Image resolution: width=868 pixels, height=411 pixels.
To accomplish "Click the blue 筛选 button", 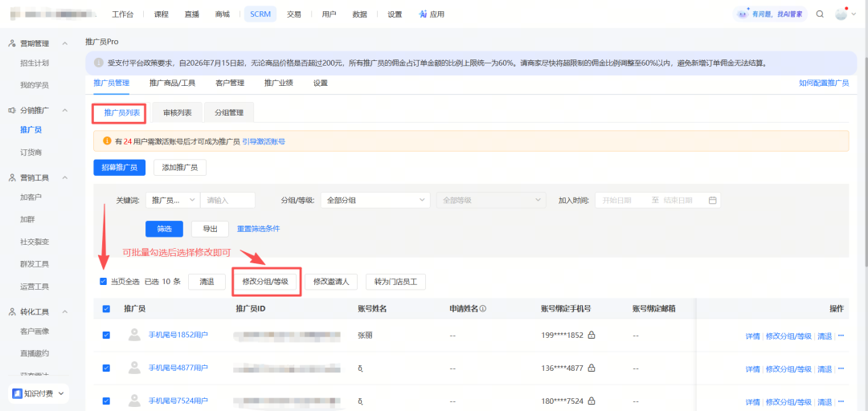I will coord(165,229).
